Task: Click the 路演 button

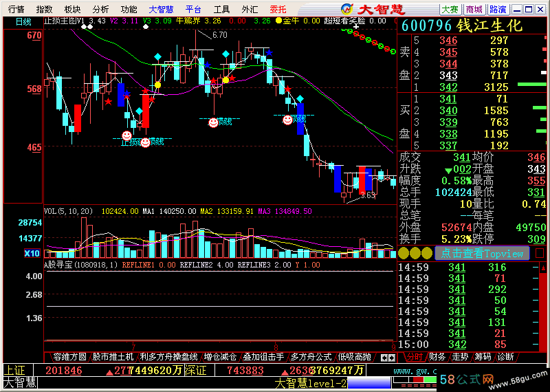Action: [498, 10]
